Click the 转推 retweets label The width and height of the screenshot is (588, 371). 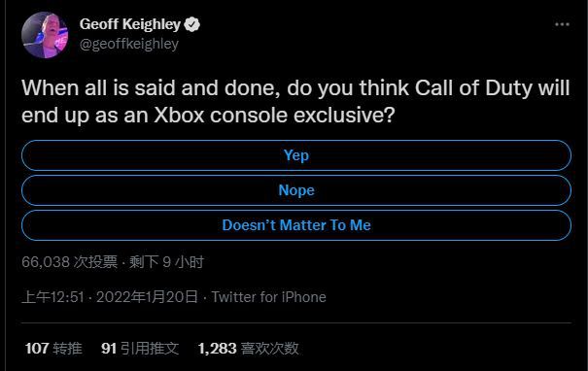[67, 348]
